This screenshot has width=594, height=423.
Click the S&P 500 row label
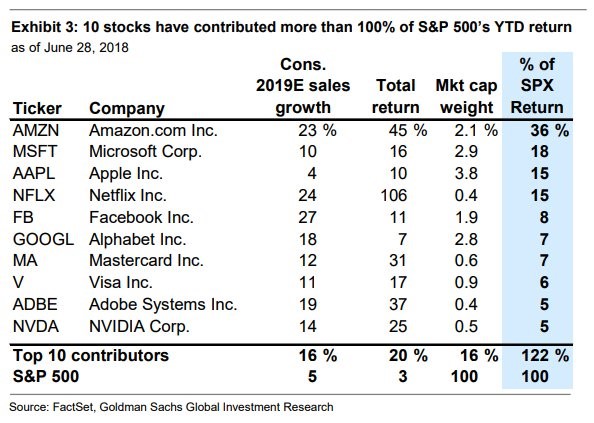click(x=46, y=376)
